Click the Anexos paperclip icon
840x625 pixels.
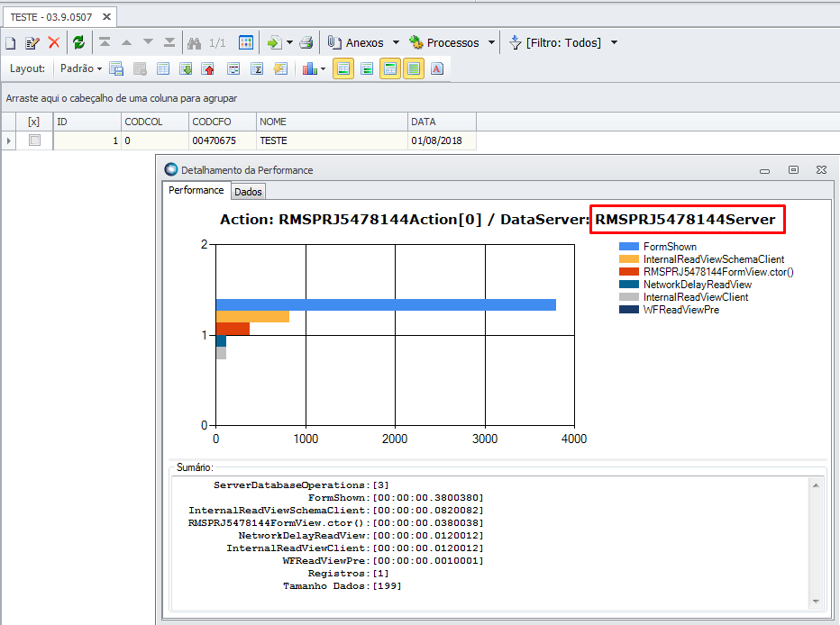click(x=334, y=42)
